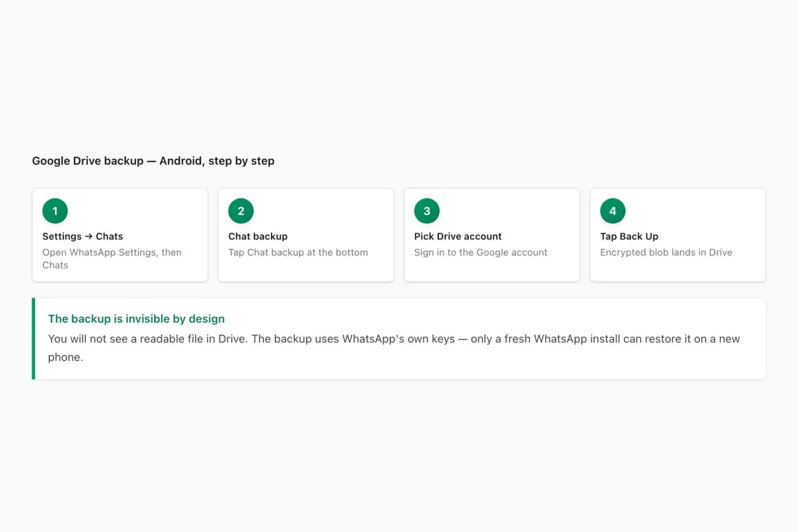Click the 'Google Drive backup — Android' heading
This screenshot has width=798, height=532.
tap(154, 161)
